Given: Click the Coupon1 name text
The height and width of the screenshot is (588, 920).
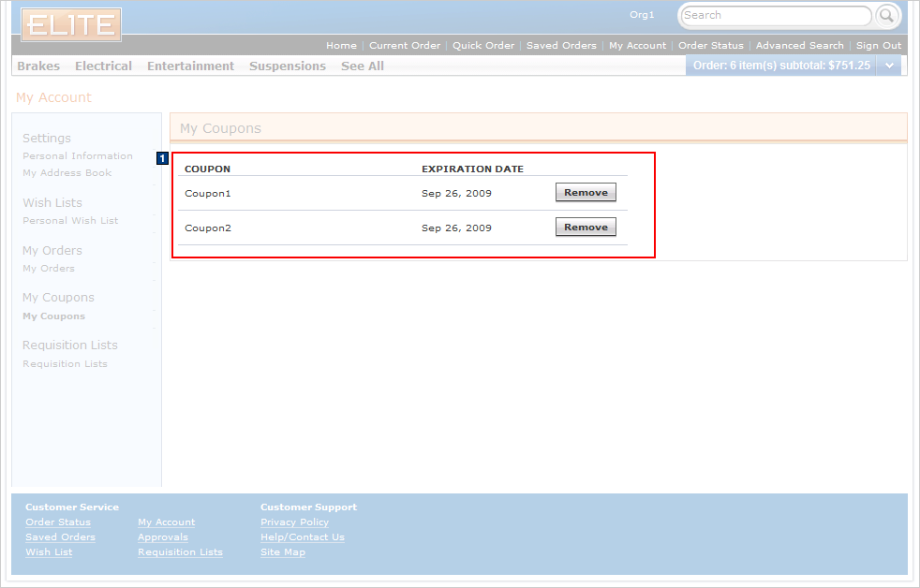Looking at the screenshot, I should tap(208, 194).
